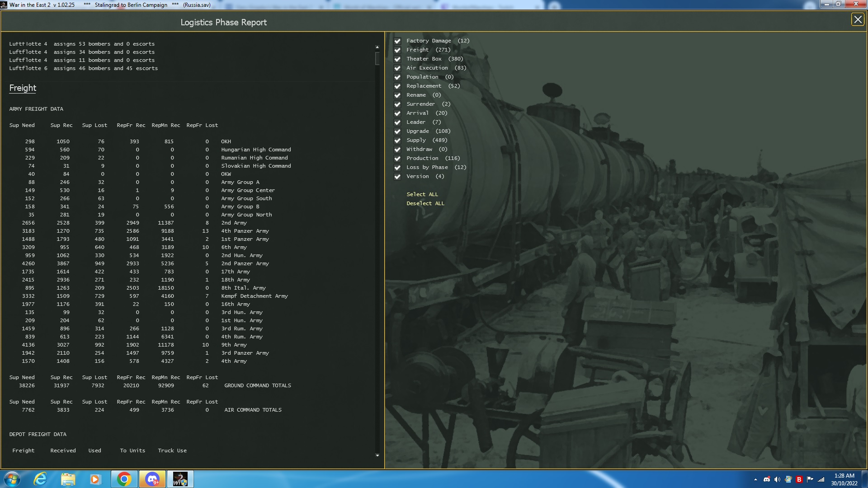
Task: Click Select ALL link
Action: (422, 194)
